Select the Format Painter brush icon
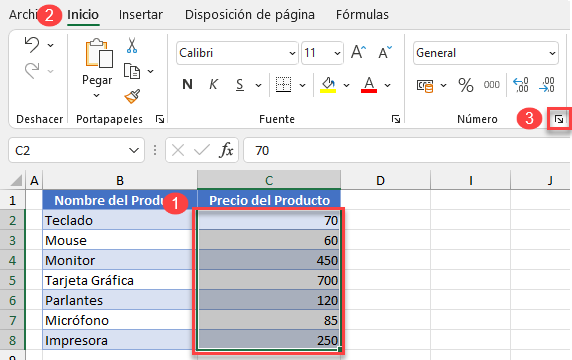The width and height of the screenshot is (572, 360). tap(132, 96)
